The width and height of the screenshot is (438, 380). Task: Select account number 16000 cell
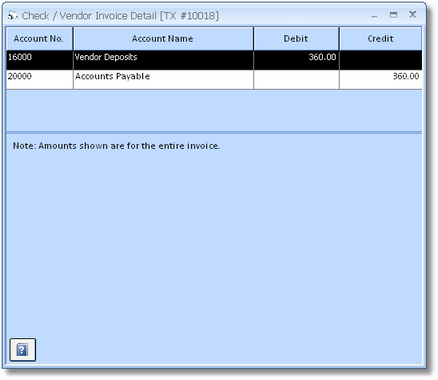(39, 60)
